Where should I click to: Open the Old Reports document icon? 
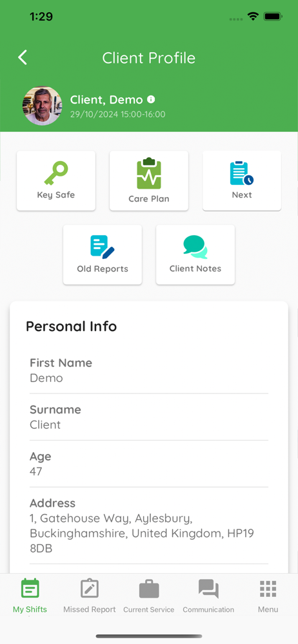click(x=103, y=247)
